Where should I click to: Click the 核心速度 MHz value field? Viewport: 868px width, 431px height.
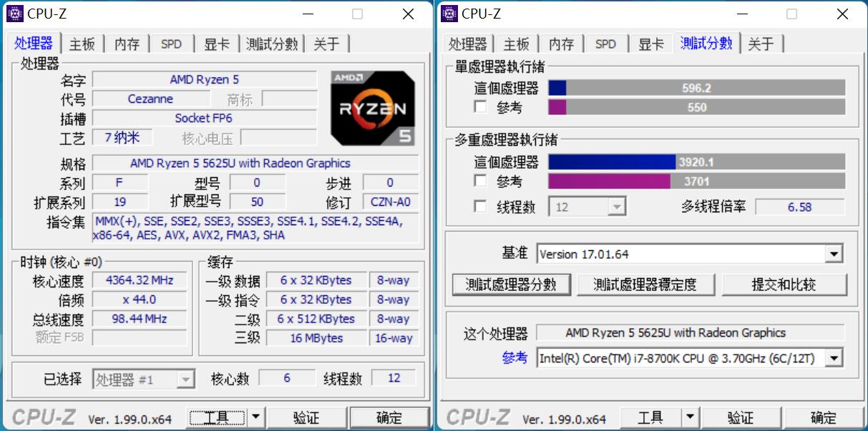click(140, 281)
